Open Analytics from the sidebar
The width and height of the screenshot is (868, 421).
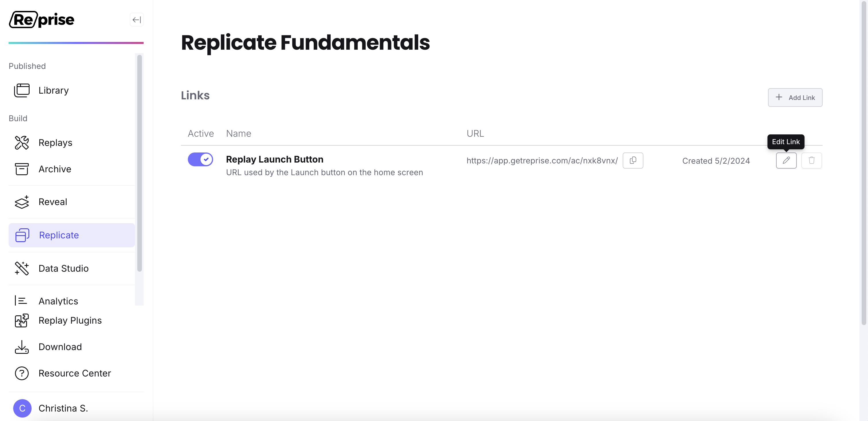tap(72, 300)
